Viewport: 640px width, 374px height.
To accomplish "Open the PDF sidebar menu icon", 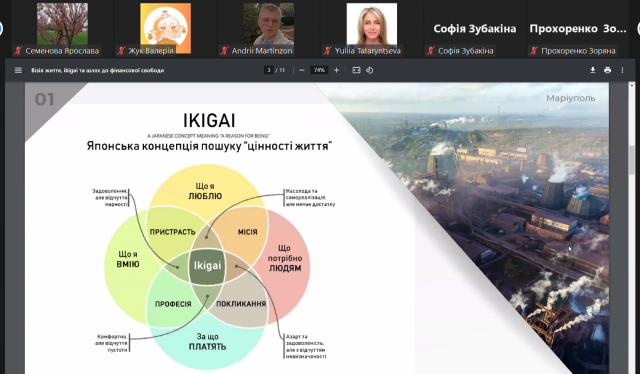I will pos(18,70).
